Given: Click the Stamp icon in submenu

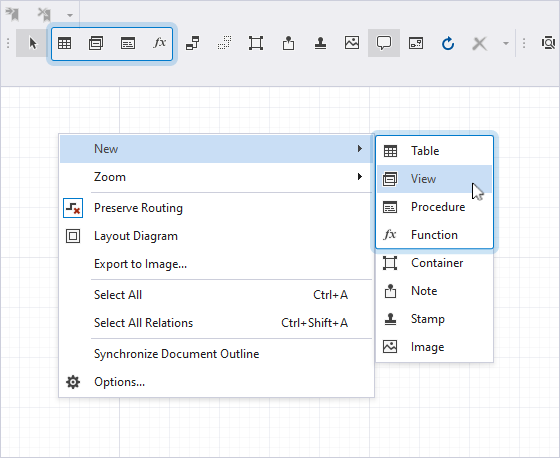Looking at the screenshot, I should [x=390, y=319].
